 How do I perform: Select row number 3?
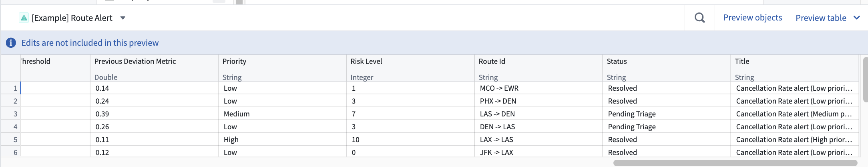pyautogui.click(x=15, y=114)
